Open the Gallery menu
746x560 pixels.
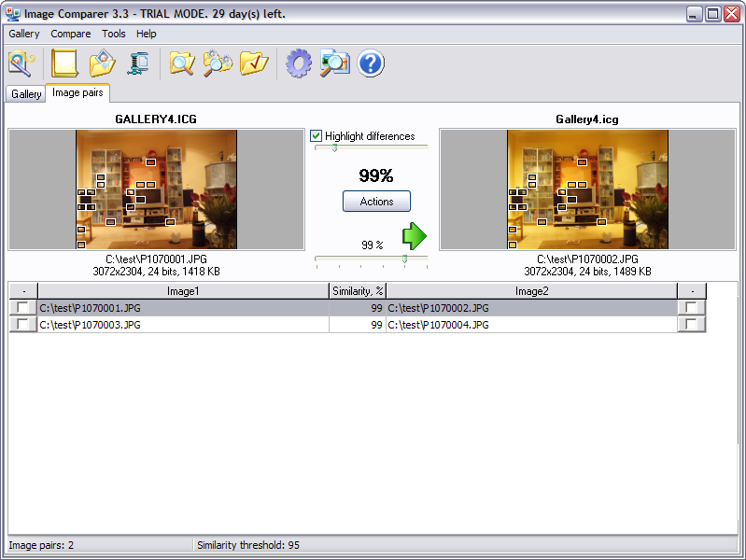[x=23, y=34]
